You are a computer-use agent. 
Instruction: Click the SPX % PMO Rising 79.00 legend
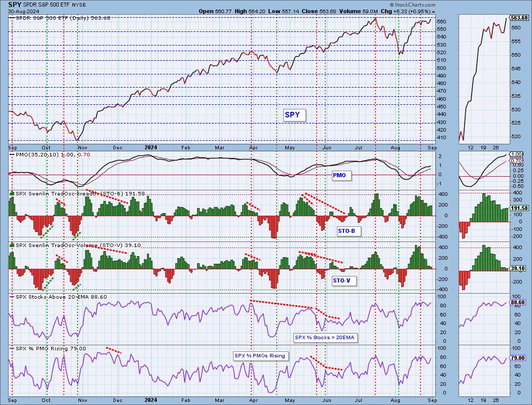[x=48, y=348]
